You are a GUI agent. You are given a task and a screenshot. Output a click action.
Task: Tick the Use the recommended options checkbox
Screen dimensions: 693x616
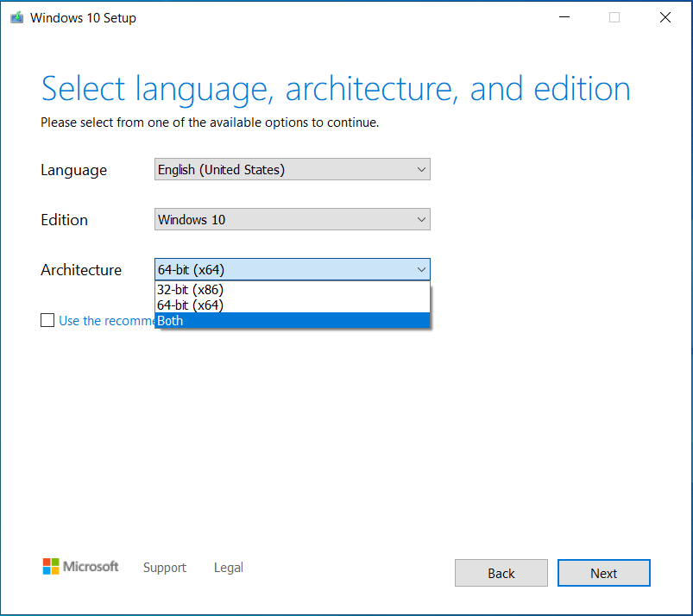pos(47,320)
